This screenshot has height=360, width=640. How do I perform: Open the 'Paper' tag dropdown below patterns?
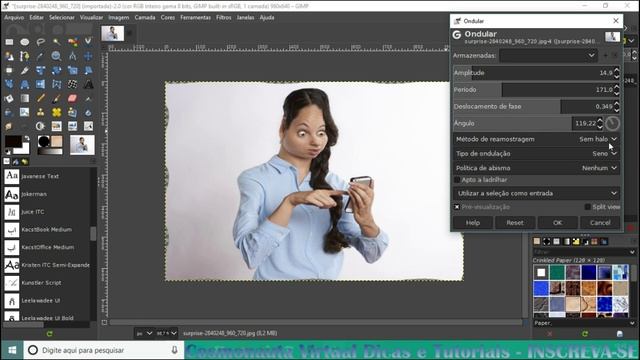click(584, 323)
